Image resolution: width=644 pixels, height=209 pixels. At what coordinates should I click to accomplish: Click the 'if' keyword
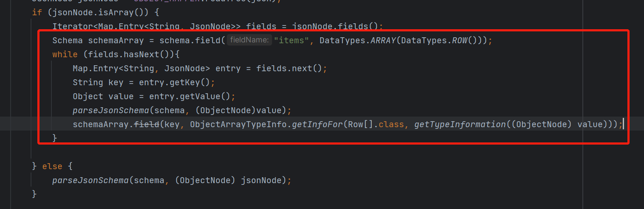pos(37,12)
